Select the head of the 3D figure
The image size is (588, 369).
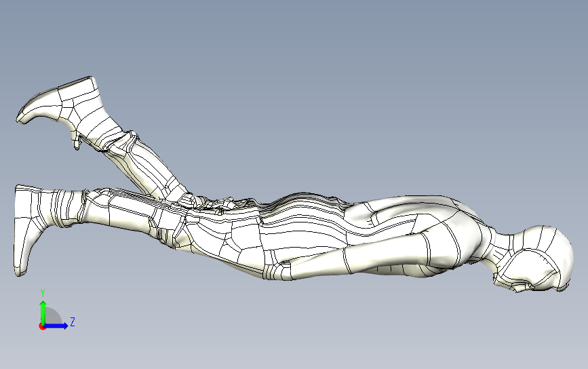(534, 258)
